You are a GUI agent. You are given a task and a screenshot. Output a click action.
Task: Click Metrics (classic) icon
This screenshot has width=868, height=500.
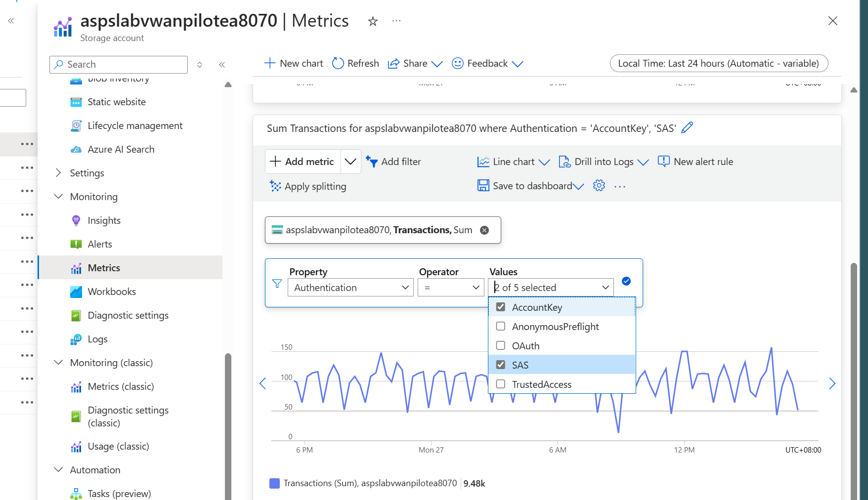tap(76, 387)
